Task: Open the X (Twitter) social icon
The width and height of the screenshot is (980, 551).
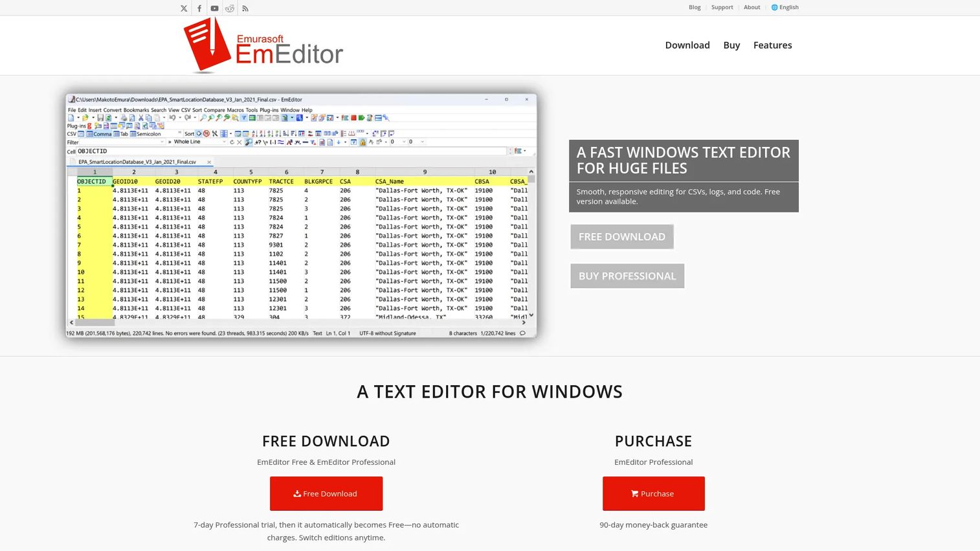Action: click(x=184, y=8)
